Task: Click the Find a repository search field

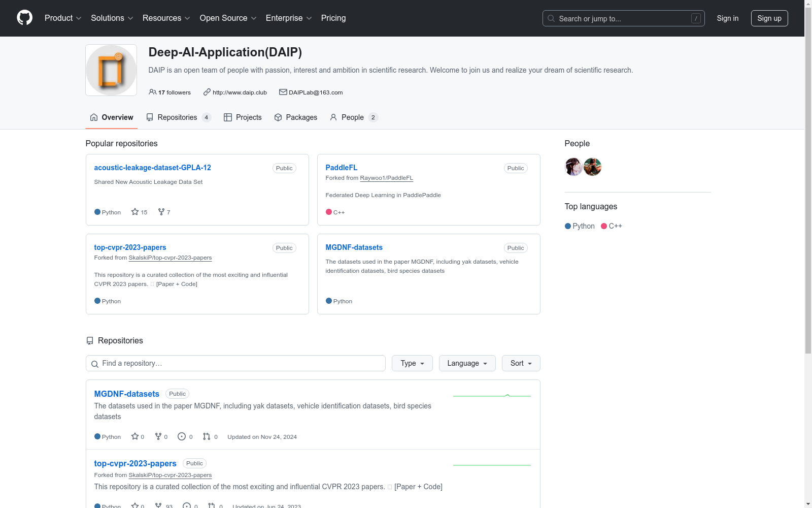Action: coord(235,363)
